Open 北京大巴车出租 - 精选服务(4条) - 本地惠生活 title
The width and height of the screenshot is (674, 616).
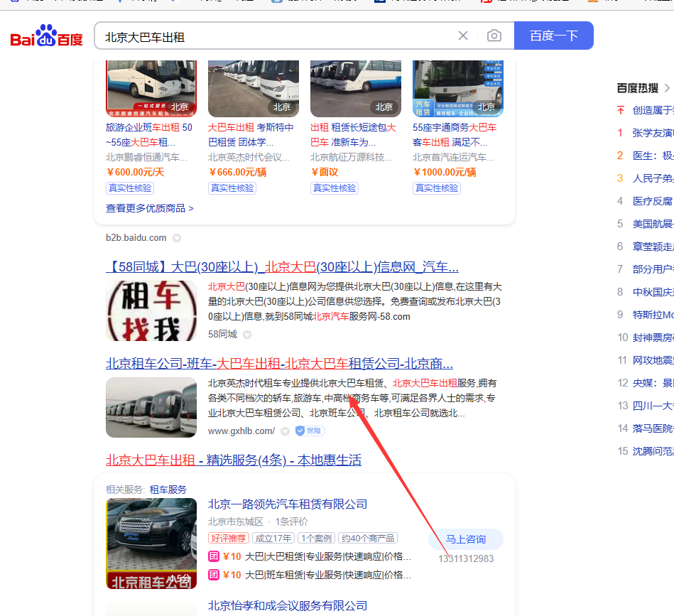tap(234, 460)
